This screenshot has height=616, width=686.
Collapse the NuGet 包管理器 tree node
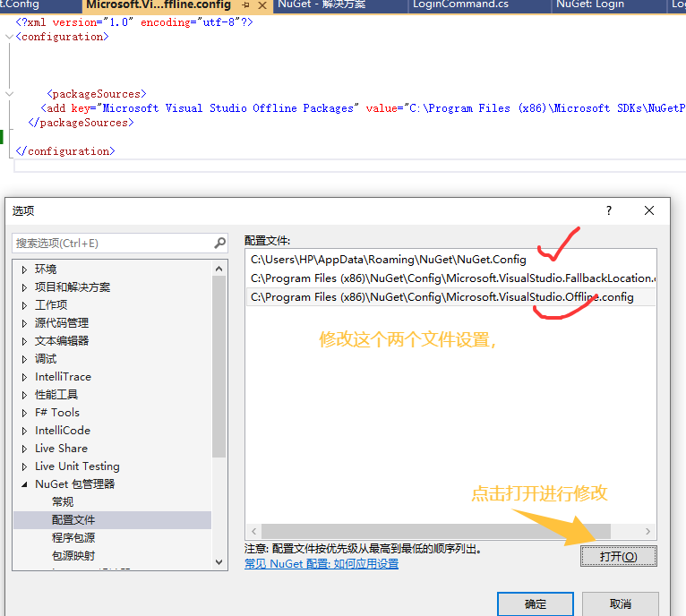pos(24,484)
